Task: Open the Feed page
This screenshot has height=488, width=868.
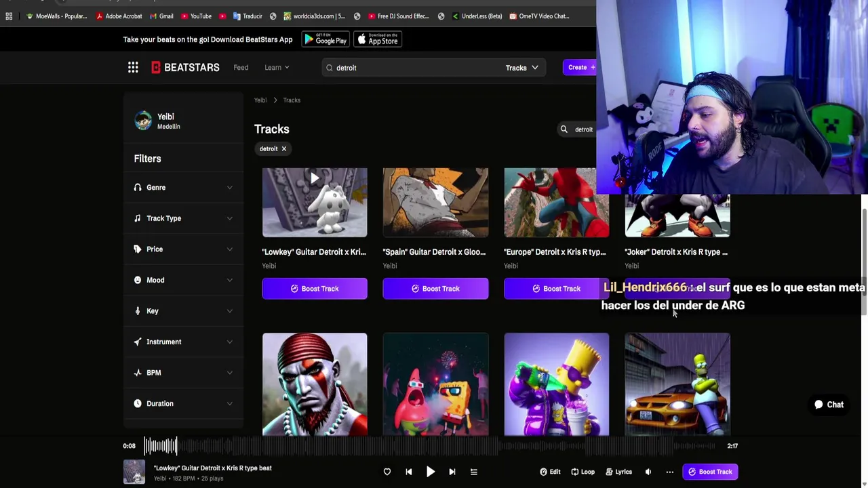Action: [241, 67]
